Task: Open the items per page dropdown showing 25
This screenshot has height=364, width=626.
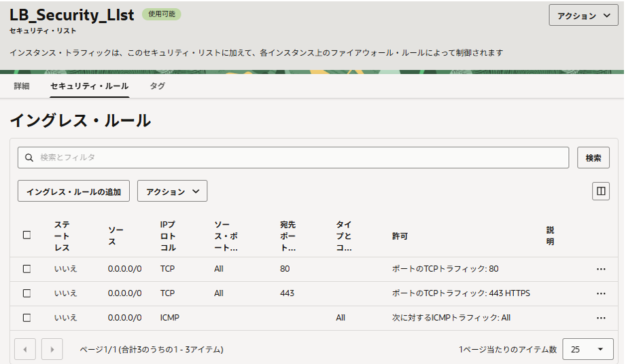Action: pos(587,350)
